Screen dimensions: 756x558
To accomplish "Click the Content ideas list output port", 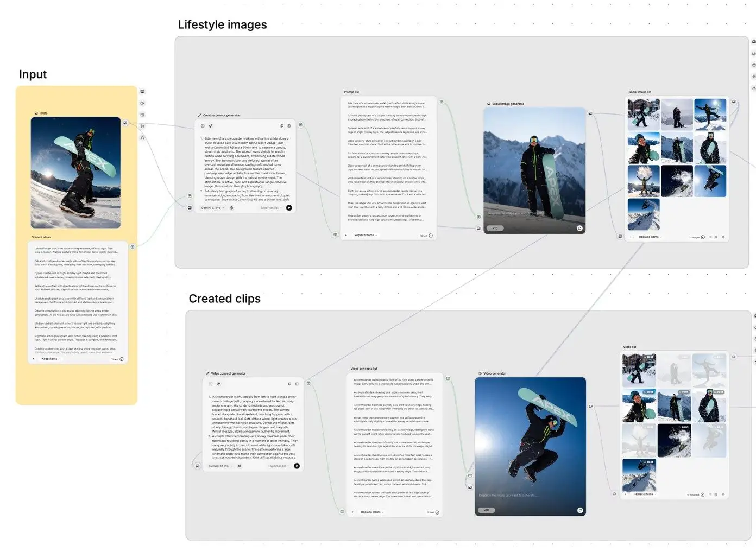I will tap(133, 246).
